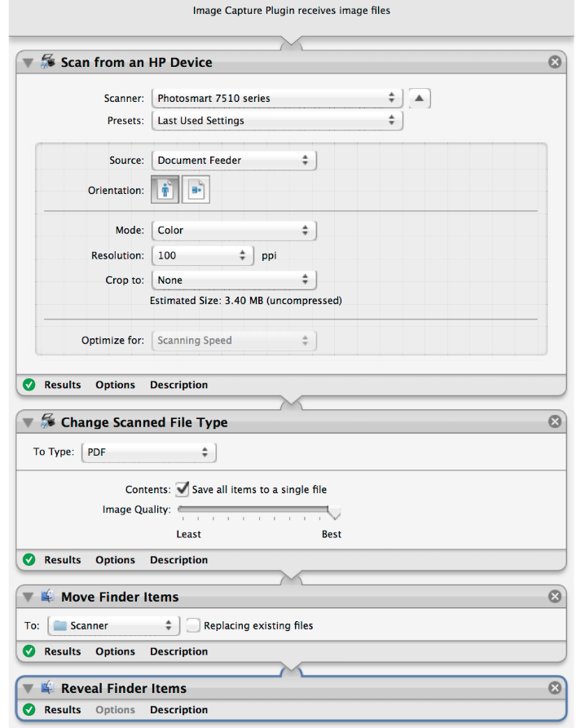
Task: Open Optimize for popup showing Scanning Speed
Action: click(234, 340)
